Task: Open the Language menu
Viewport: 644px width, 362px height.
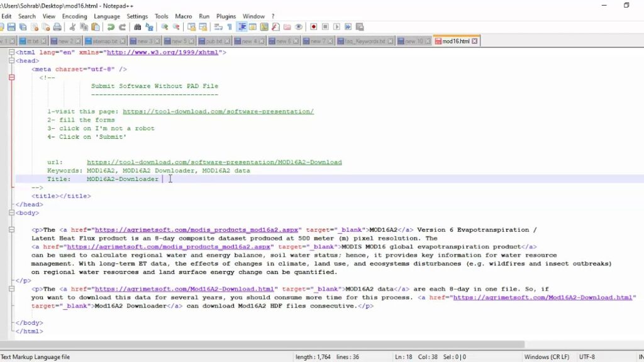Action: click(x=107, y=16)
